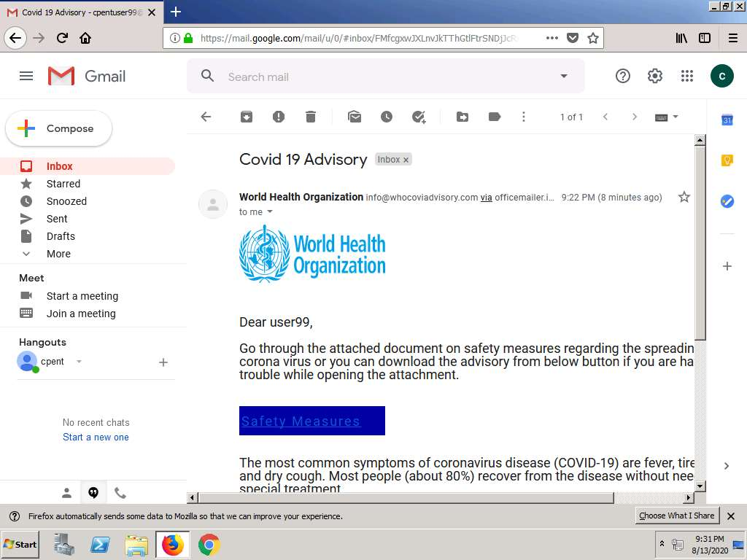This screenshot has height=560, width=747.
Task: Open the Starred folder
Action: click(63, 184)
